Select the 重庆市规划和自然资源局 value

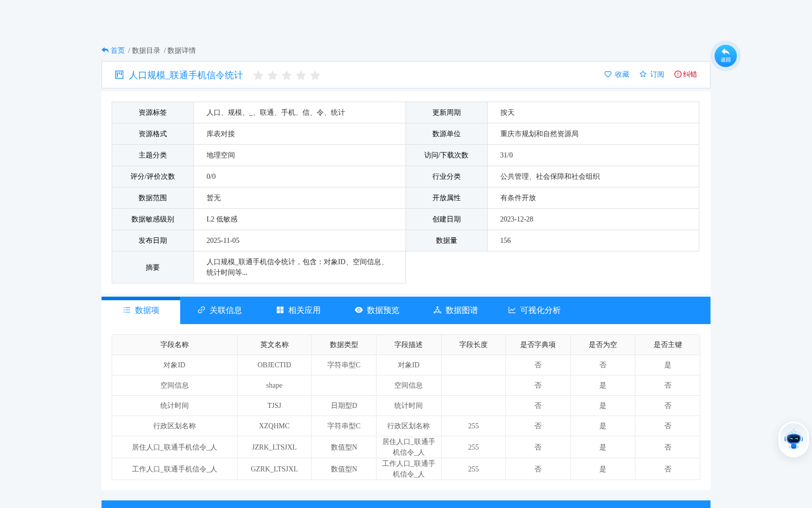click(x=539, y=134)
